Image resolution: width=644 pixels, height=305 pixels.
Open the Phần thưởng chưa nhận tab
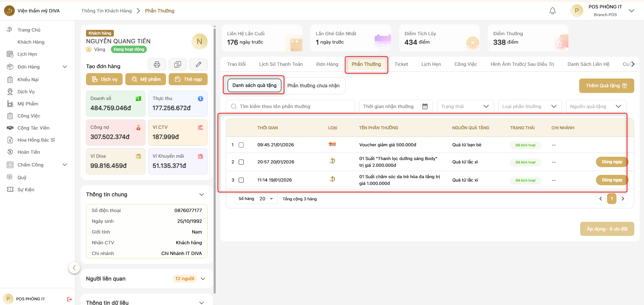[313, 86]
